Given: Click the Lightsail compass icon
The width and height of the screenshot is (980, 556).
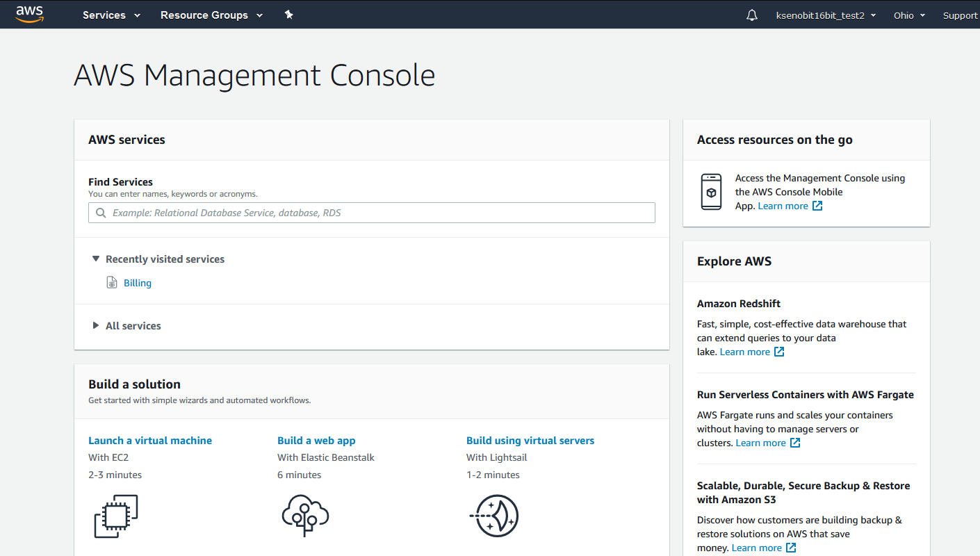Looking at the screenshot, I should coord(494,516).
